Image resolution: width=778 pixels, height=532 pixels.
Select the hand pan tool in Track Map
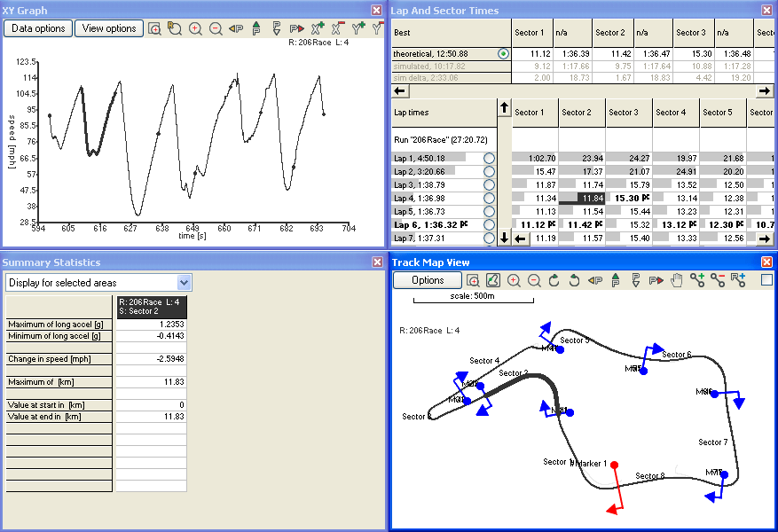click(677, 280)
